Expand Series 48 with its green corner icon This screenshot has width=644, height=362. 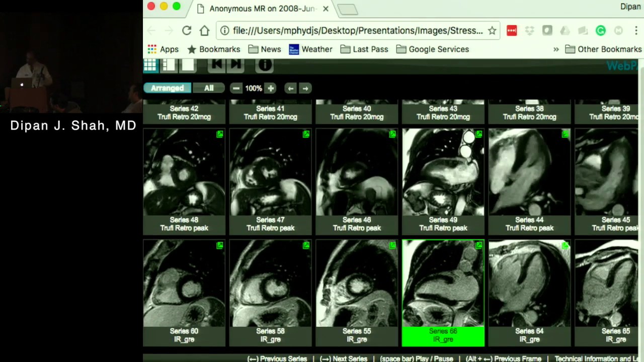[x=220, y=134]
